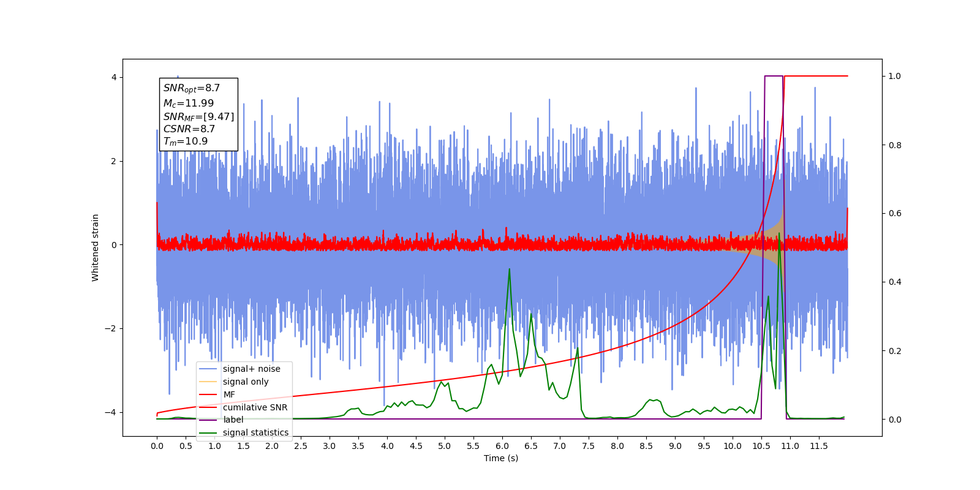Screen dimensions: 980x490
Task: Click the CSNR=8.7 annotation line
Action: pos(189,129)
